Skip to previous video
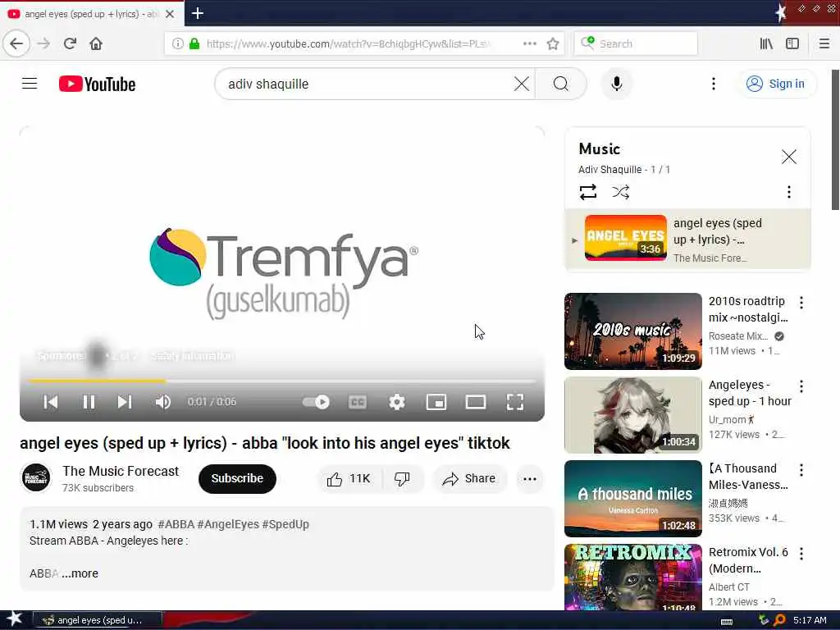The height and width of the screenshot is (630, 840). point(51,402)
